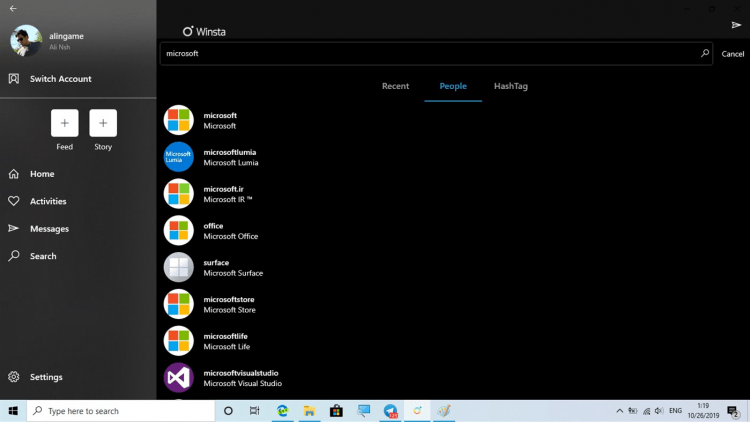Add a new Story

[103, 123]
